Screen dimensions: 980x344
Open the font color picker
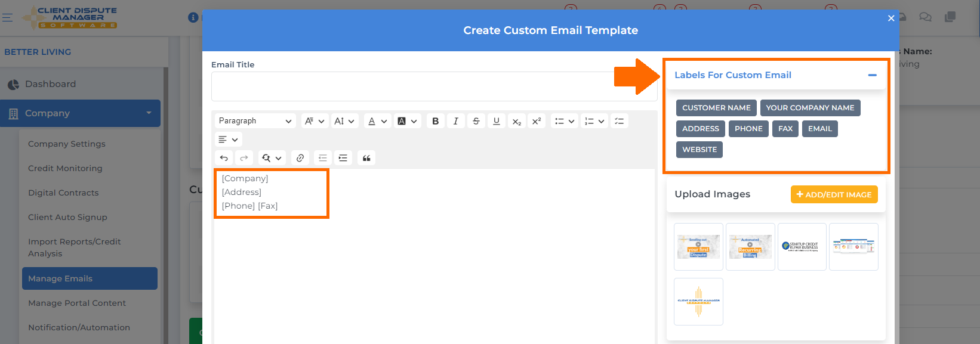pyautogui.click(x=377, y=121)
